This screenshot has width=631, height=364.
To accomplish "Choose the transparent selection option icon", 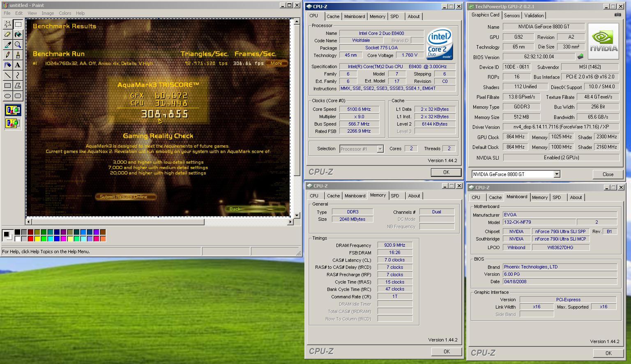I will point(13,123).
